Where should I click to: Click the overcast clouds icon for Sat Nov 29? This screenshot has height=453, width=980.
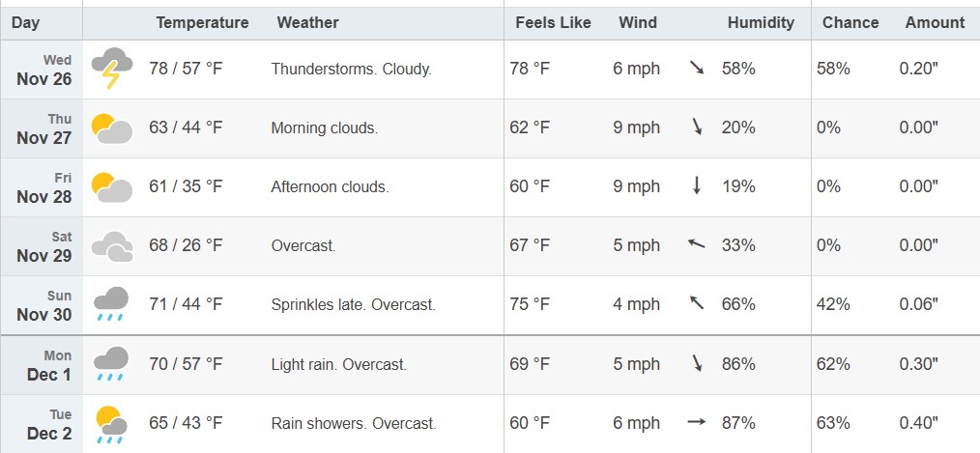point(111,246)
